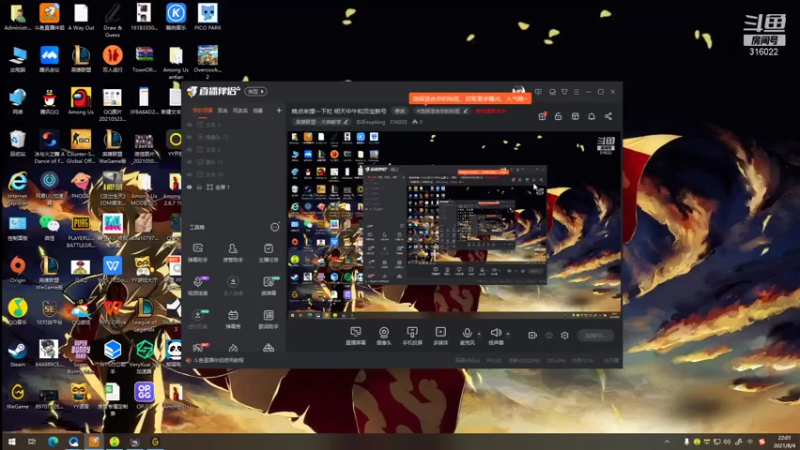Open the toolbox more-options circle button
This screenshot has width=800, height=450.
pos(274,227)
